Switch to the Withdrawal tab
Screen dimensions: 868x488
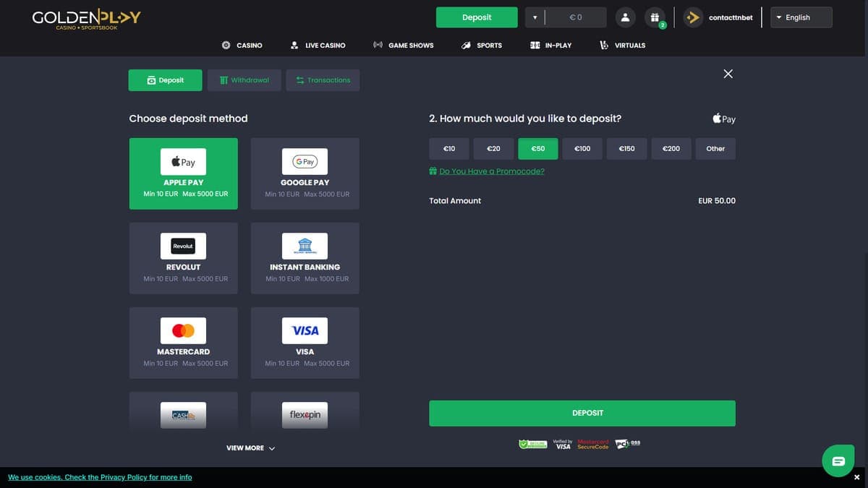(244, 80)
